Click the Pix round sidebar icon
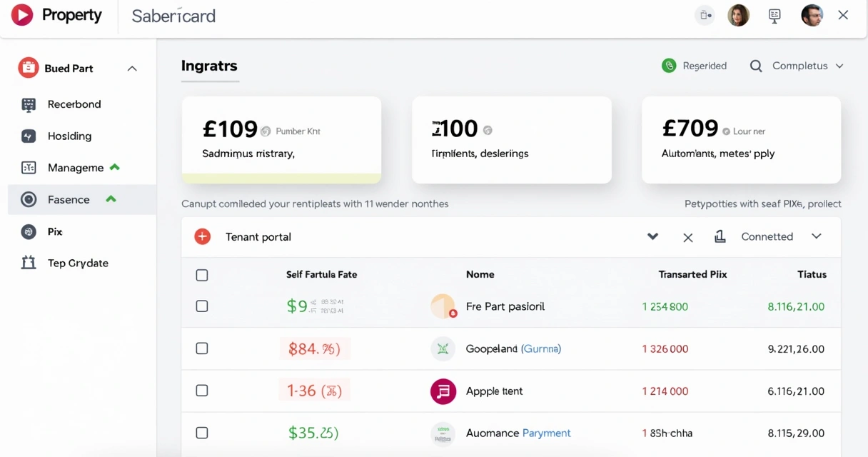 point(29,231)
